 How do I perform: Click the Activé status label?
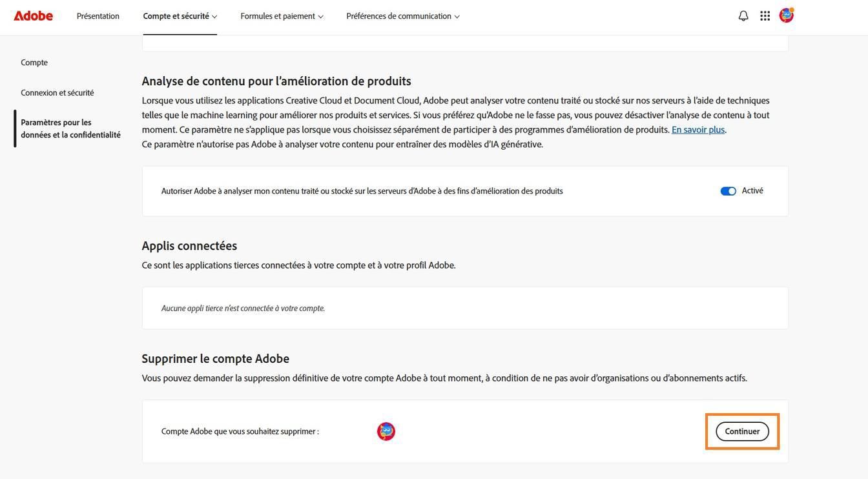[x=752, y=190]
